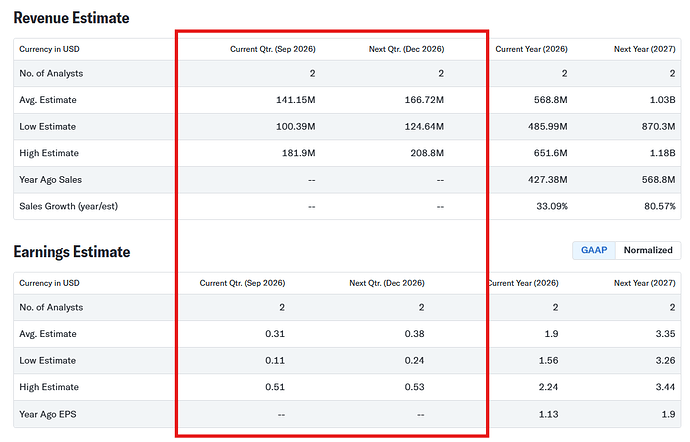This screenshot has height=442, width=690.
Task: Click 1.9 in EPS Avg. Estimate row
Action: pos(551,334)
